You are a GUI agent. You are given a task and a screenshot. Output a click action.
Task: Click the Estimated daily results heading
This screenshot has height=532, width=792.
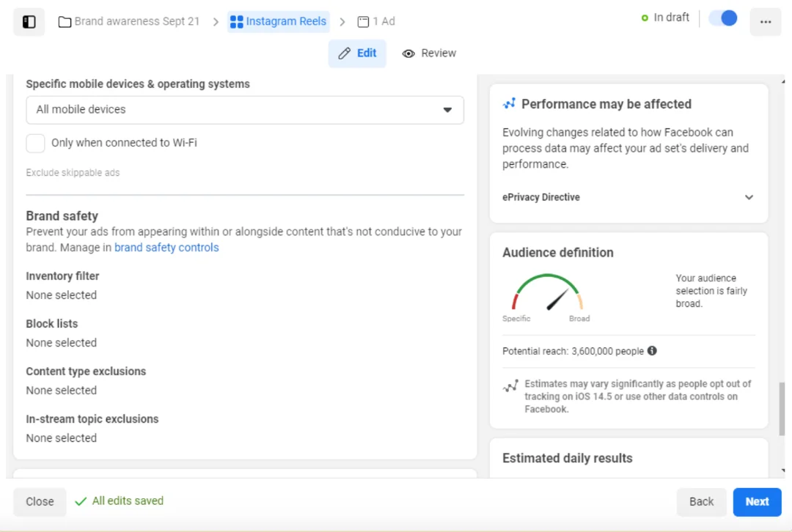(567, 458)
